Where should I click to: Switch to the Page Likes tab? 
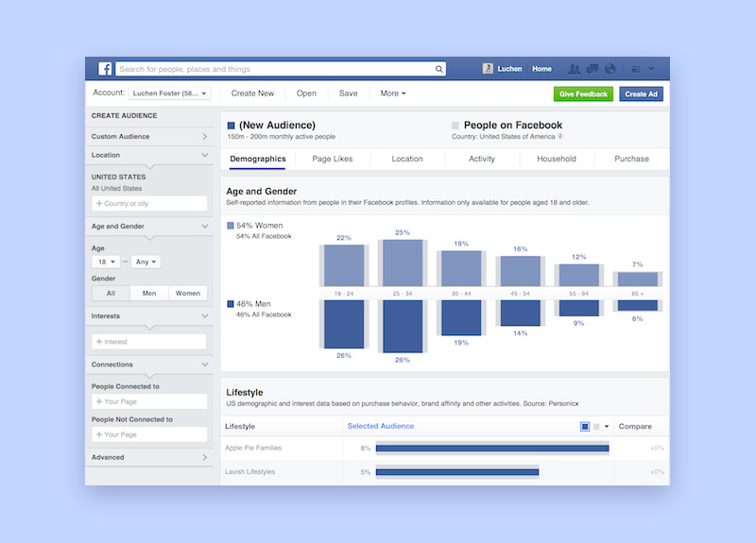click(x=333, y=159)
